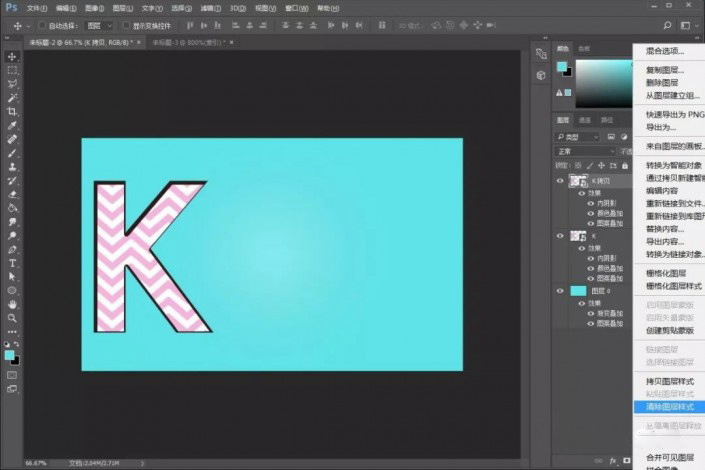
Task: Select the Eyedropper tool
Action: (12, 125)
